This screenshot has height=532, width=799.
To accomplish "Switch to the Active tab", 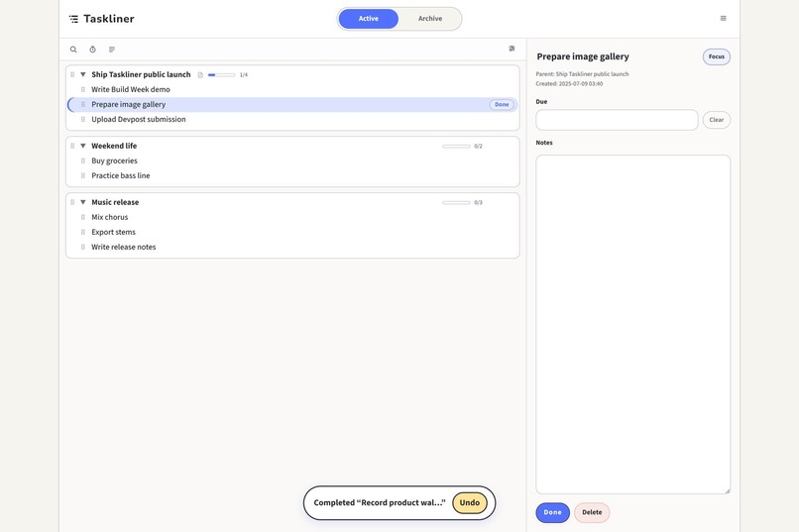I will click(x=369, y=18).
